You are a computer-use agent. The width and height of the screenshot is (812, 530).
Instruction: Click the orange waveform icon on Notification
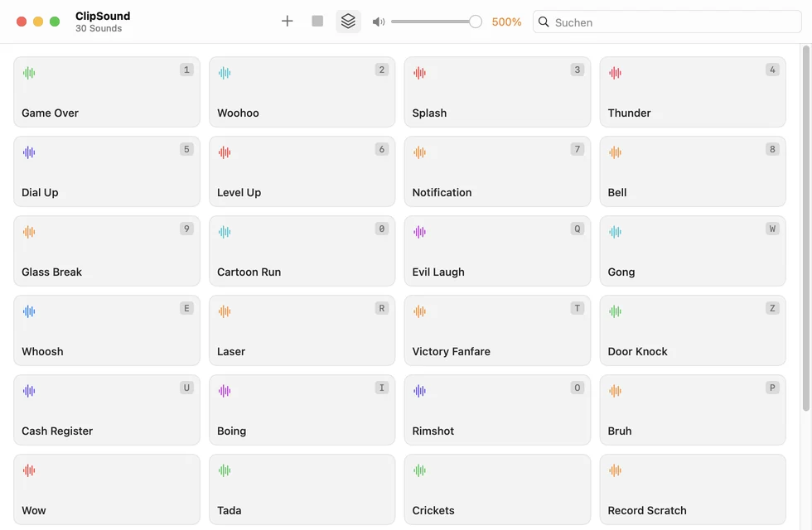coord(419,152)
